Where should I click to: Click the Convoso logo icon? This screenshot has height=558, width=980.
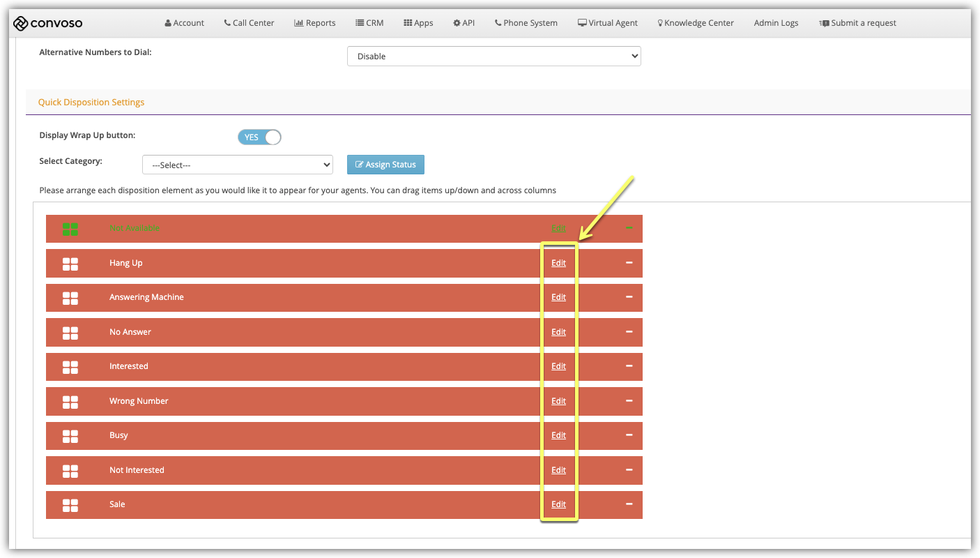(x=21, y=23)
